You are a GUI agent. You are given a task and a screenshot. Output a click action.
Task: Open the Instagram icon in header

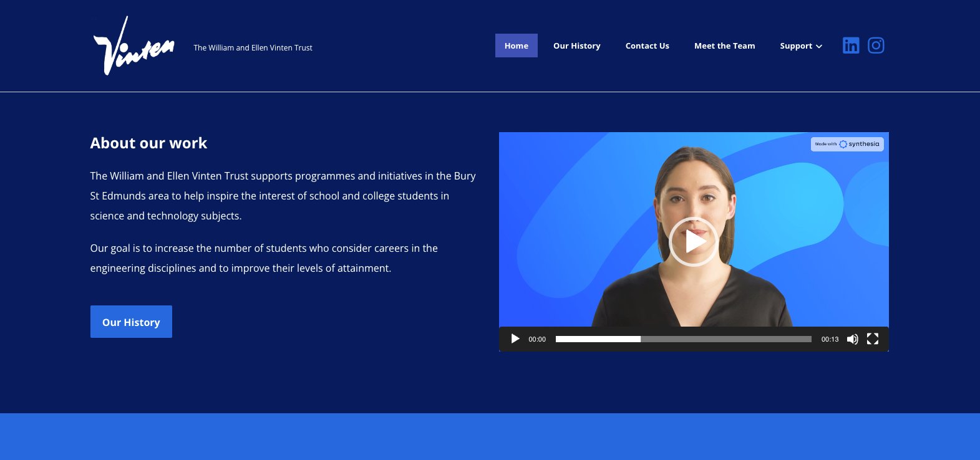coord(876,46)
